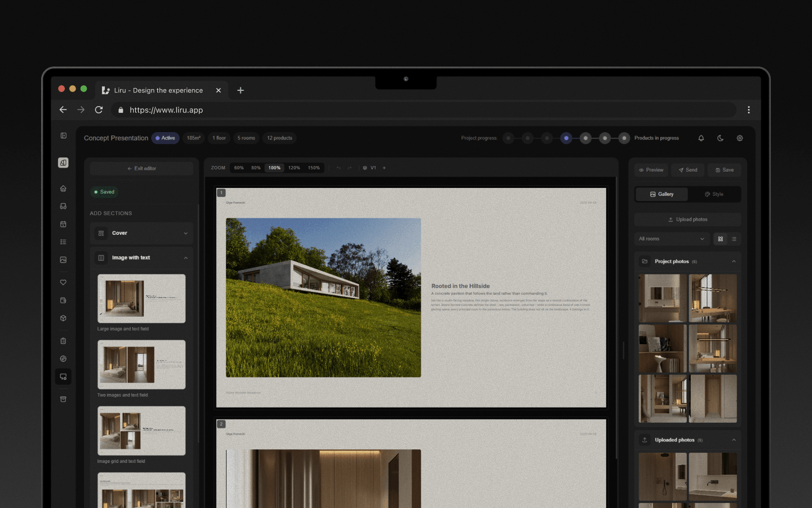Collapse the Image with text section
This screenshot has height=508, width=812.
141,257
